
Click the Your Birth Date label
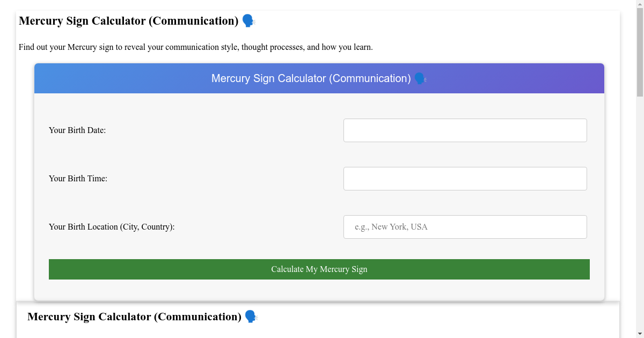click(77, 130)
